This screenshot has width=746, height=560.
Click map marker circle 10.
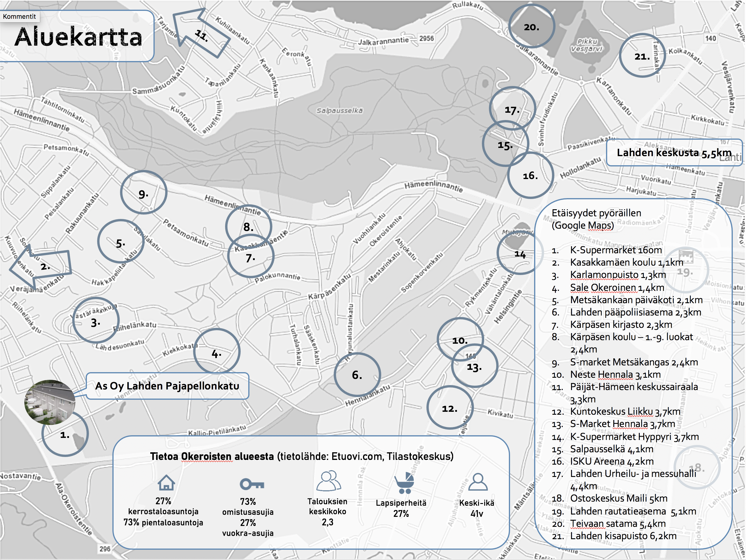pos(460,339)
